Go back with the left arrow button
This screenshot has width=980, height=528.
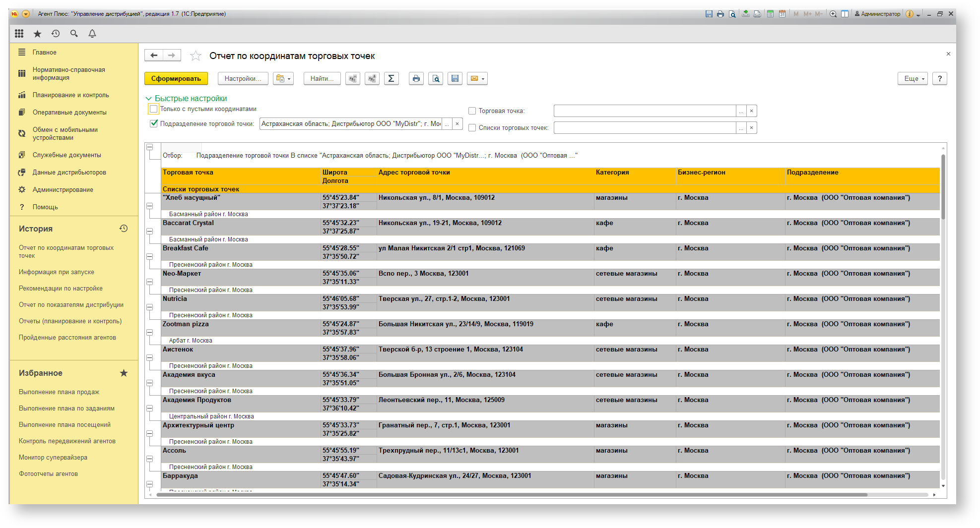point(154,56)
